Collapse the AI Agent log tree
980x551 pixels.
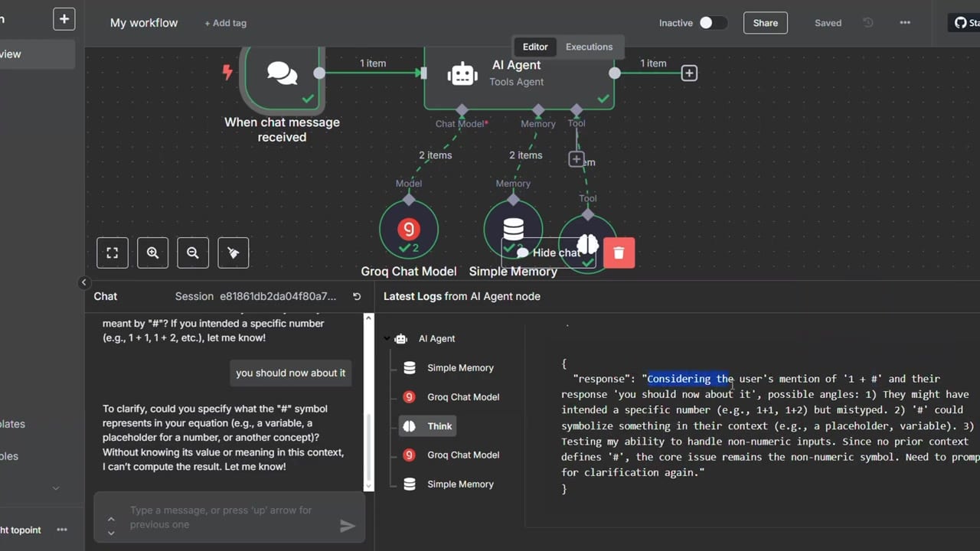click(x=387, y=338)
